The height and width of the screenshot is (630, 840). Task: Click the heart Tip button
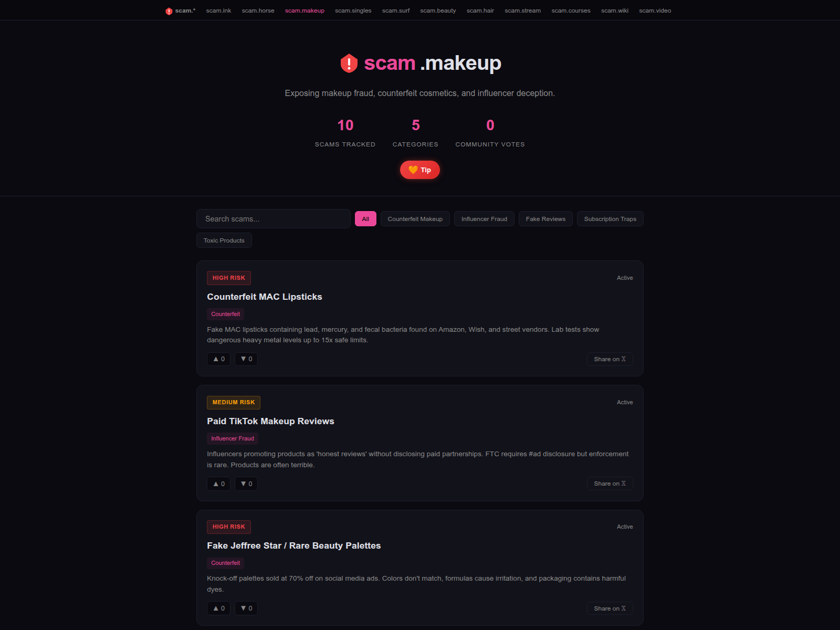point(420,170)
